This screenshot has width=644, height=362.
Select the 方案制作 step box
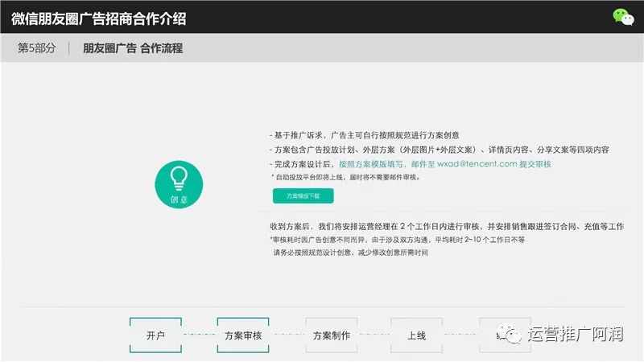[332, 335]
